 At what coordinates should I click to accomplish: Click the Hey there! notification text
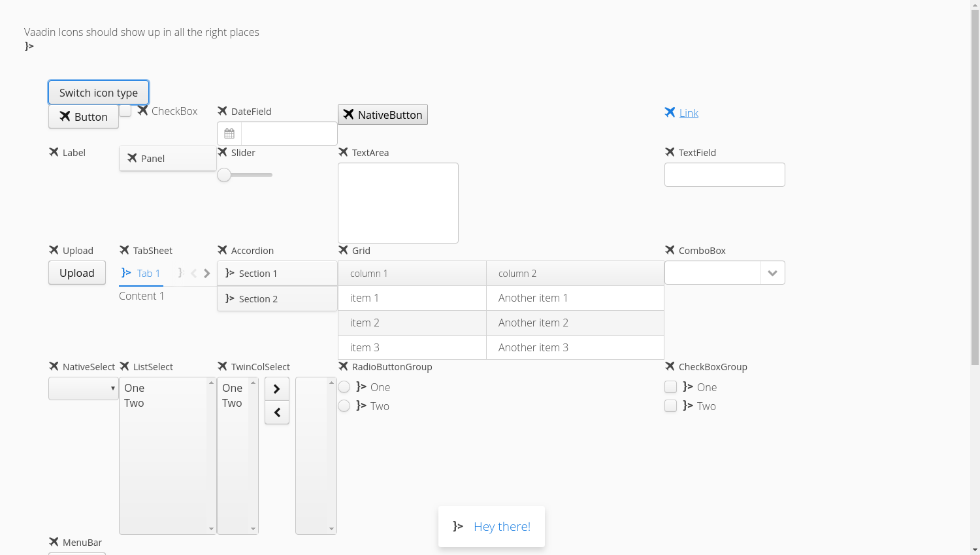coord(502,526)
